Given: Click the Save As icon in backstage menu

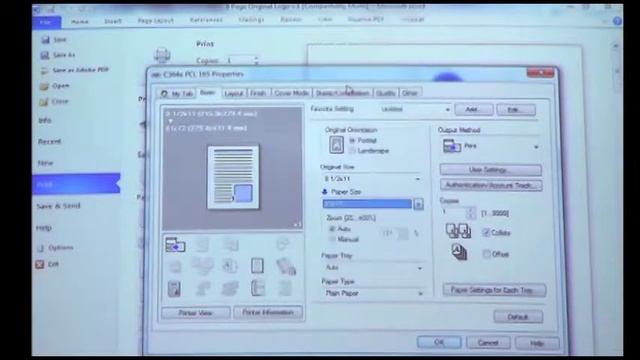Looking at the screenshot, I should click(x=45, y=55).
